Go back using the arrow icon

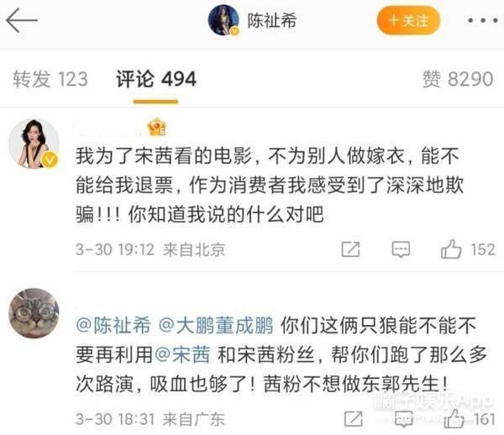[x=22, y=20]
